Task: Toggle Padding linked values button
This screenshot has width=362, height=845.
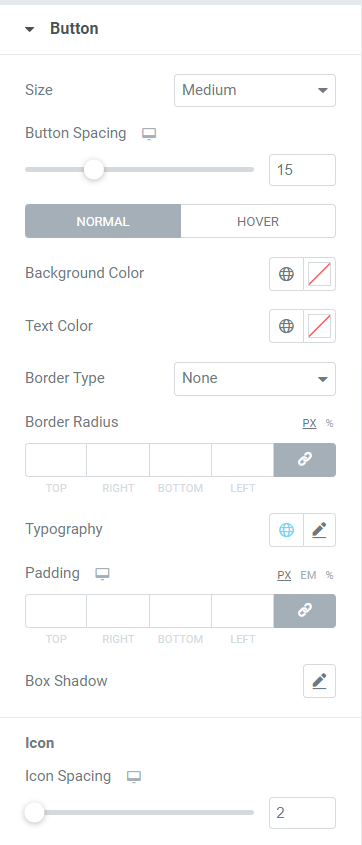Action: [305, 611]
